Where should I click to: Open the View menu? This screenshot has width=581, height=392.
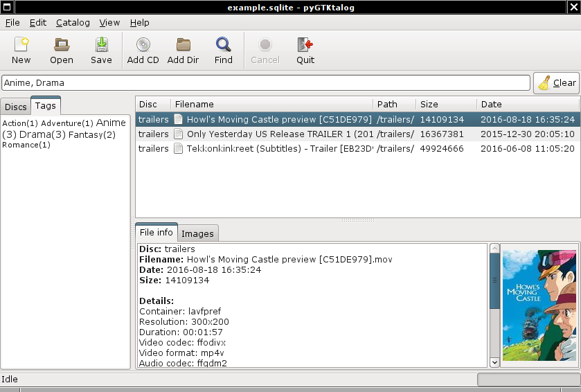point(109,23)
